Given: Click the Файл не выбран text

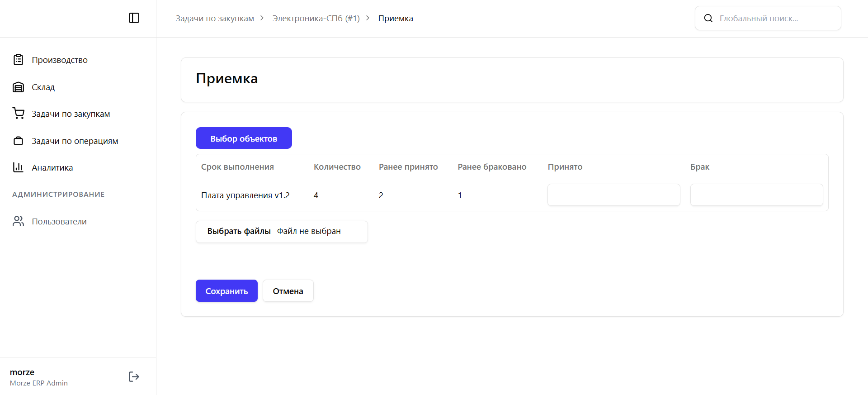Looking at the screenshot, I should coord(309,231).
